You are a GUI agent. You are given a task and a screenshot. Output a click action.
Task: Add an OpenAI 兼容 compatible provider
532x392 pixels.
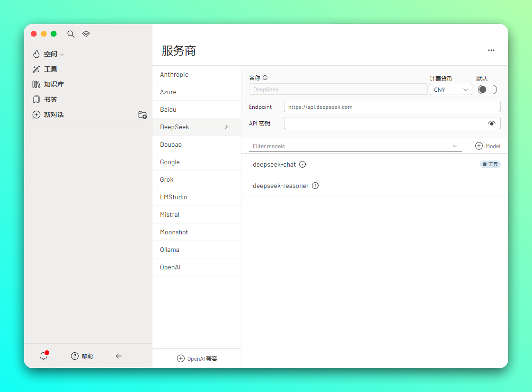click(197, 359)
